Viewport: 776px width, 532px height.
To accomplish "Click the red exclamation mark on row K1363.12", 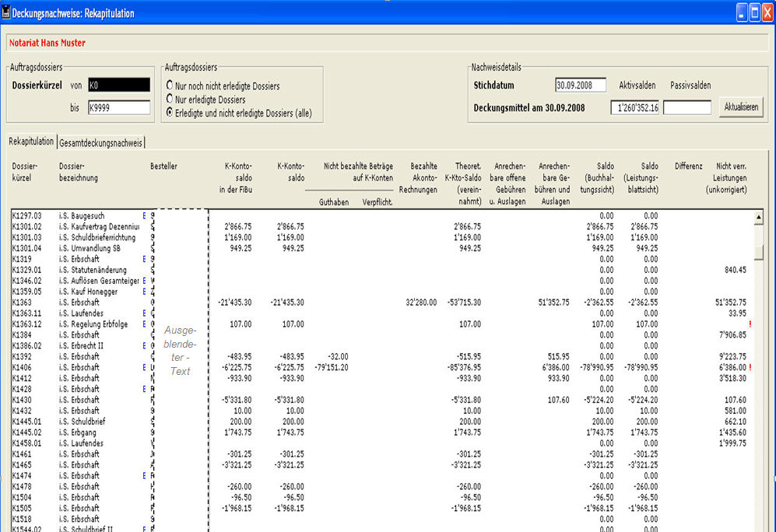I will (749, 324).
